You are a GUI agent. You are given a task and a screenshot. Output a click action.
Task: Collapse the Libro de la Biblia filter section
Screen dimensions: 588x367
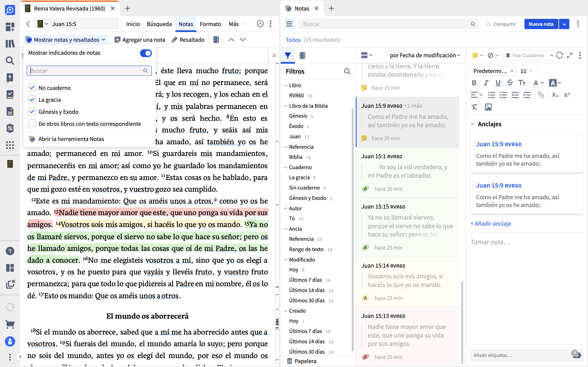click(x=286, y=106)
